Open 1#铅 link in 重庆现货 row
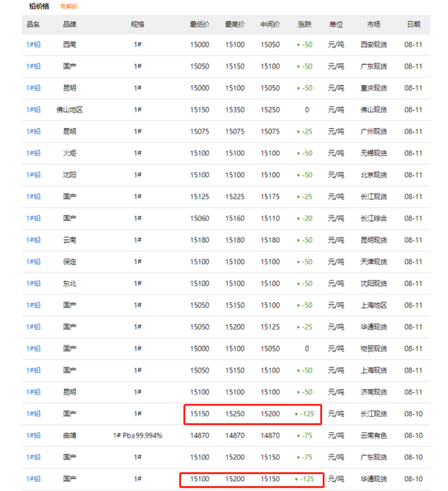Image resolution: width=448 pixels, height=491 pixels. click(33, 88)
